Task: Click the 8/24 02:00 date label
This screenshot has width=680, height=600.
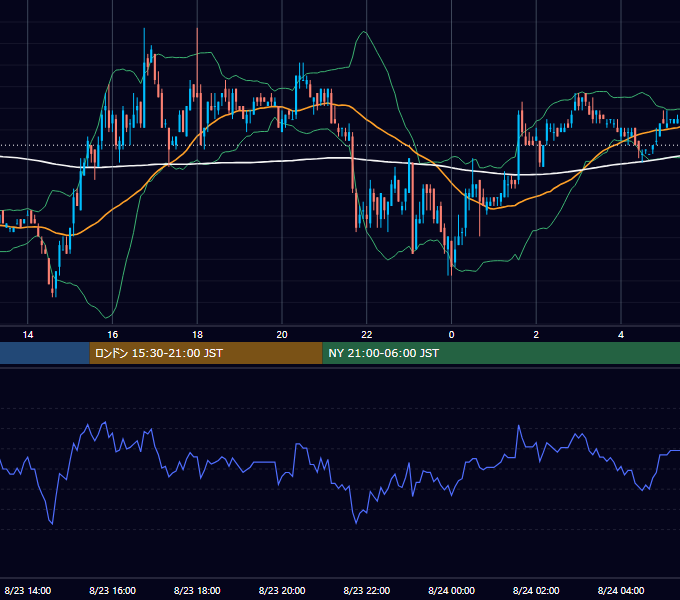Action: click(x=536, y=590)
